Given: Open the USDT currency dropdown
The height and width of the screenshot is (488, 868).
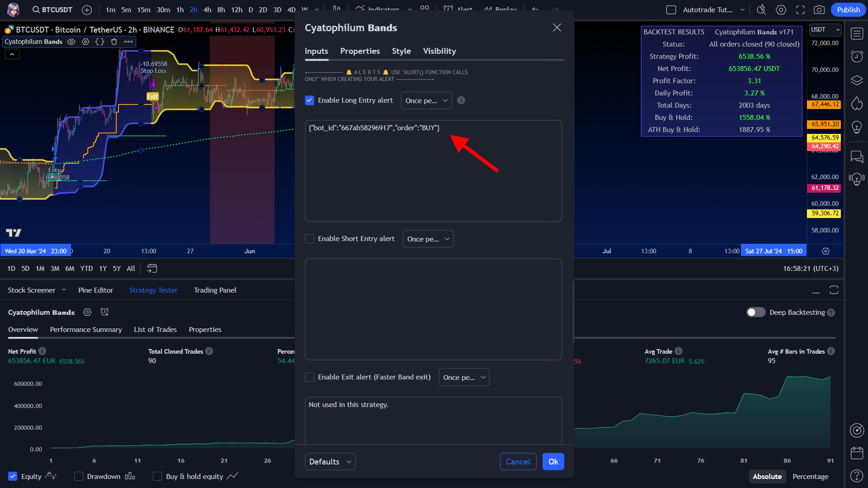Looking at the screenshot, I should 825,30.
